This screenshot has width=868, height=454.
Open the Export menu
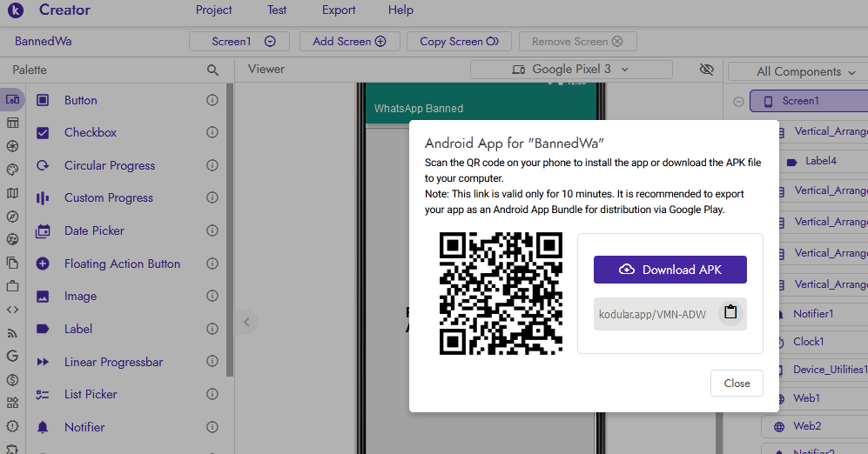[339, 10]
